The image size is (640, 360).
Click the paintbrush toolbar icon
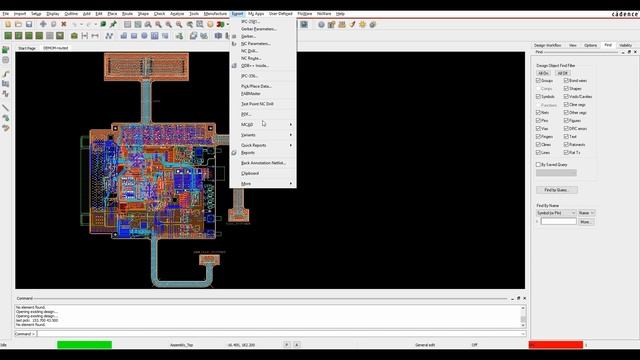point(352,24)
